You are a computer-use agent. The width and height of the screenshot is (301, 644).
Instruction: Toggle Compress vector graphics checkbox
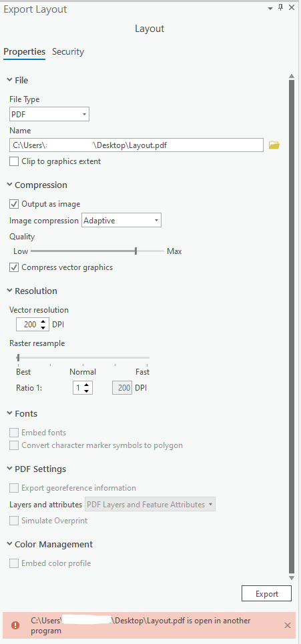(x=14, y=267)
